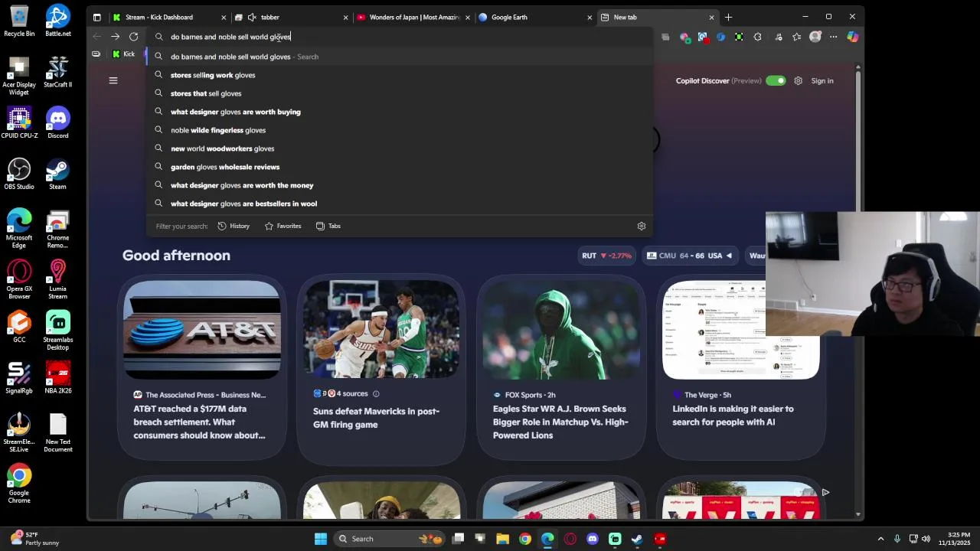Click the media control music note icon
980x551 pixels.
tap(779, 37)
